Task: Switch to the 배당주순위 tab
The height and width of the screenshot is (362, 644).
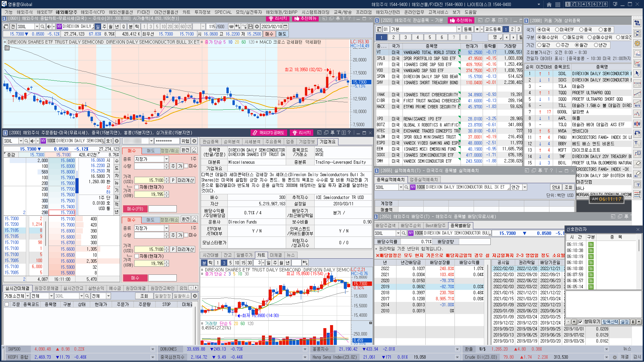Action: click(x=411, y=225)
